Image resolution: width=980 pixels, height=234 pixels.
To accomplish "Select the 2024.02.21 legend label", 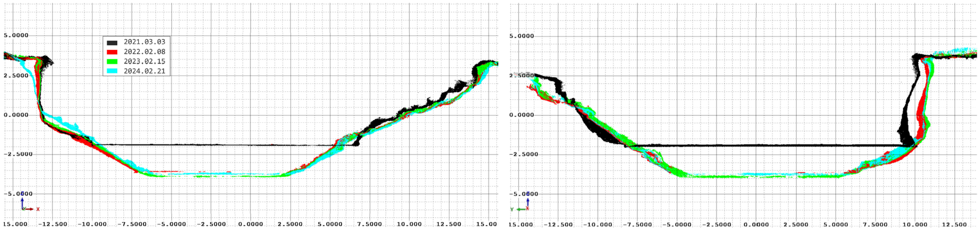I will [x=144, y=71].
